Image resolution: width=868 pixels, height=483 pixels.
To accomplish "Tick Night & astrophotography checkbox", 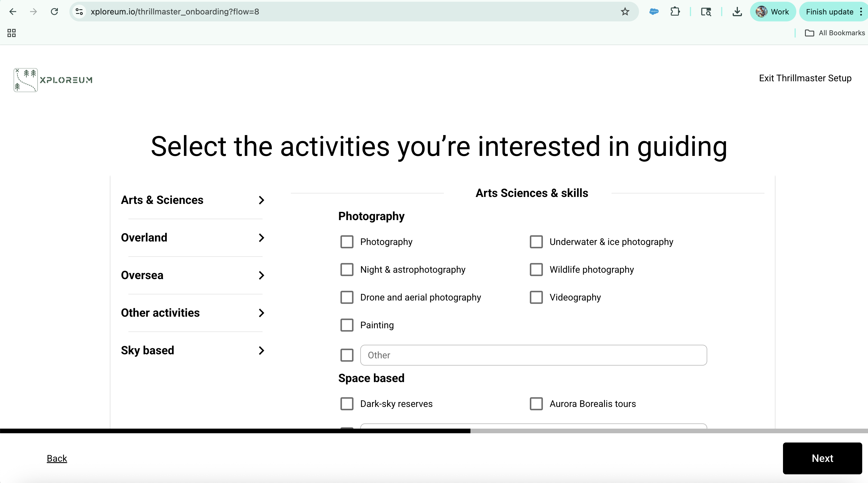I will (347, 270).
